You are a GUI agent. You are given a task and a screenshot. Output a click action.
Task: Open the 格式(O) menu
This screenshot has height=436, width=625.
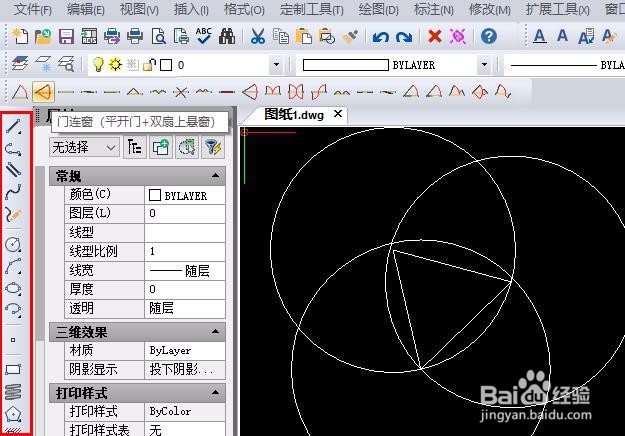point(244,9)
